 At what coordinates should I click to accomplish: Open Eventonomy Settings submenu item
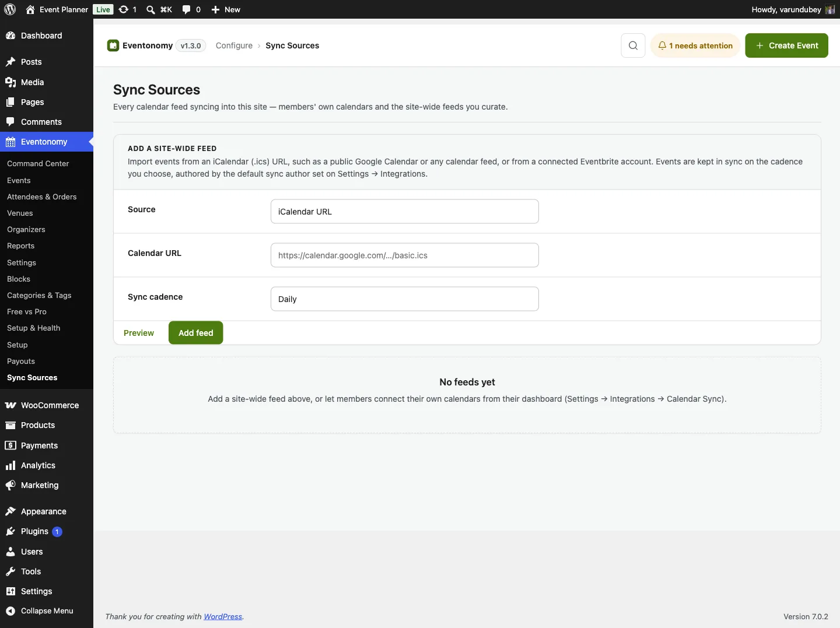coord(22,263)
